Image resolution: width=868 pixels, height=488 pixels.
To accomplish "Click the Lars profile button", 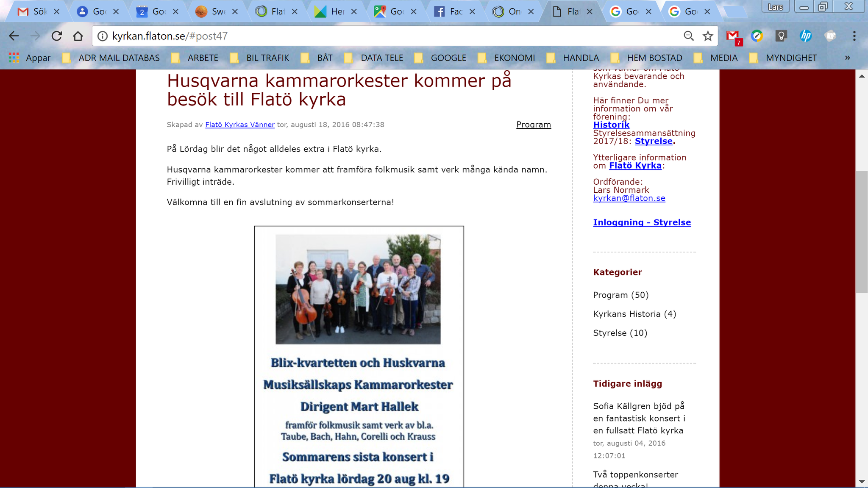I will (775, 7).
